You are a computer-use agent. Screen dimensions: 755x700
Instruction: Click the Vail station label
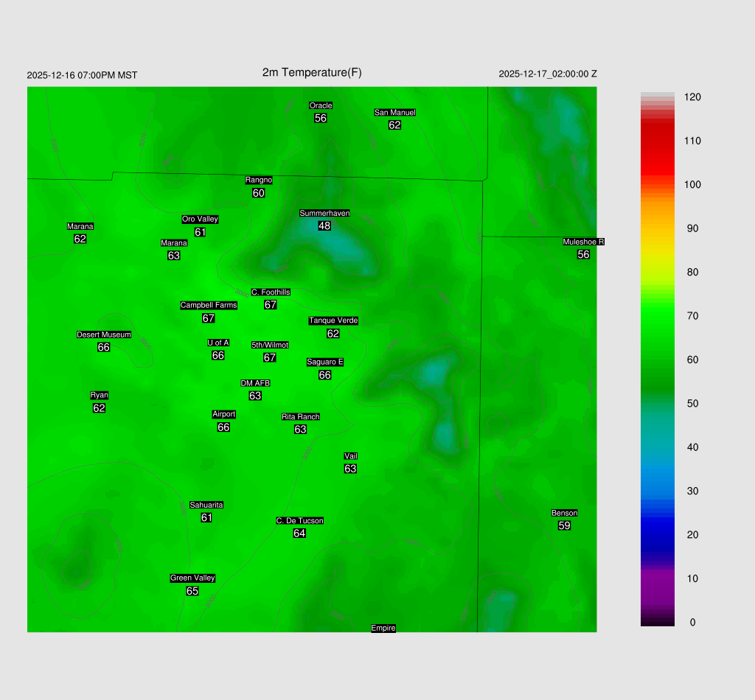[x=351, y=457]
